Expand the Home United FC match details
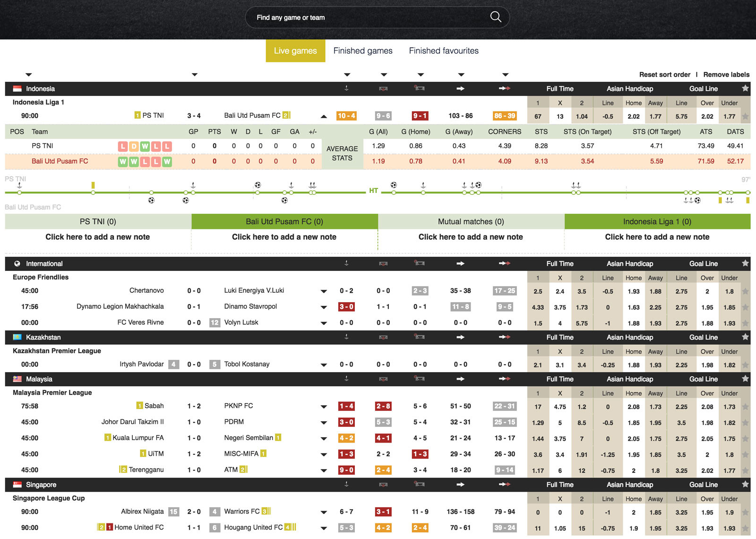 [324, 529]
